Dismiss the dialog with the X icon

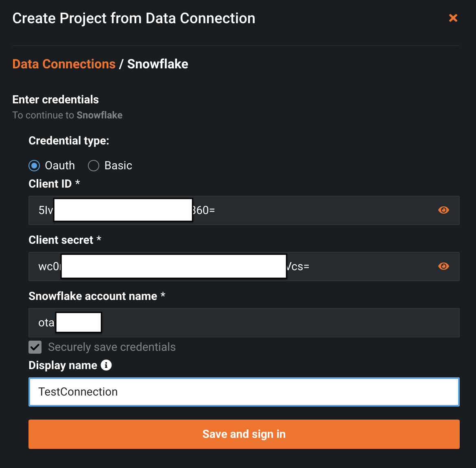[x=453, y=18]
